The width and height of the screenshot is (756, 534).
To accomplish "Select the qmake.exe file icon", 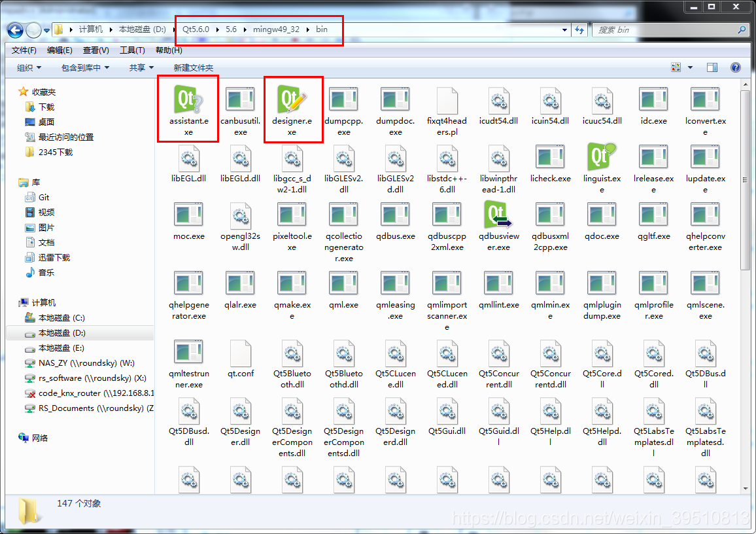I will tap(292, 283).
